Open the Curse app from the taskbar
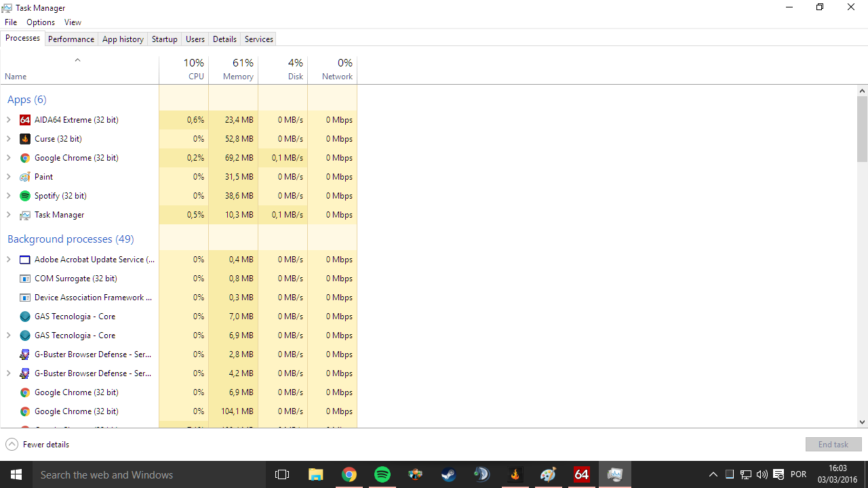The width and height of the screenshot is (868, 488). point(515,474)
